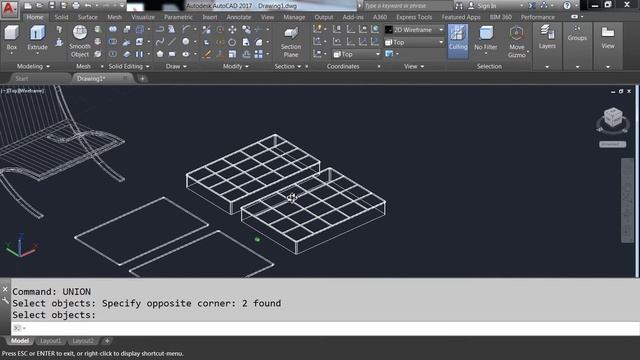Switch to the Layout1 tab
The height and width of the screenshot is (360, 640).
pyautogui.click(x=51, y=341)
